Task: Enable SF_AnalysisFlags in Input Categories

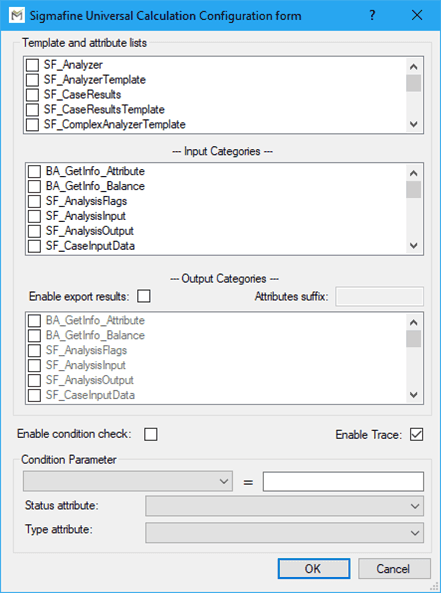Action: coord(34,201)
